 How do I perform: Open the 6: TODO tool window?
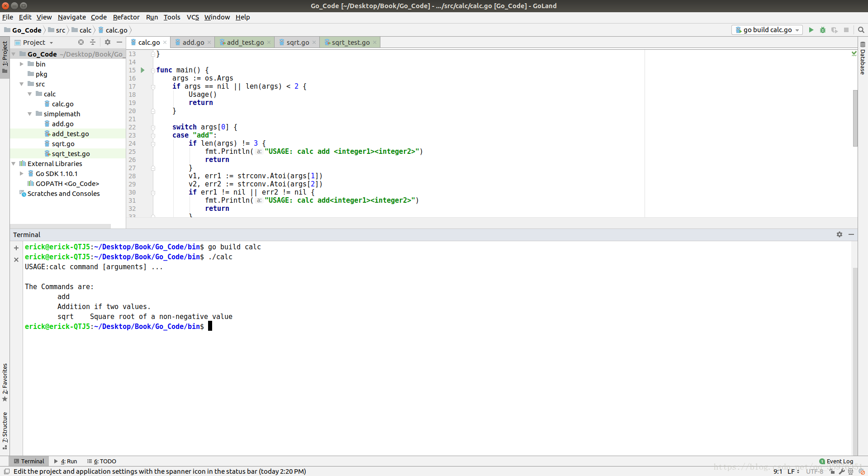[x=102, y=461]
